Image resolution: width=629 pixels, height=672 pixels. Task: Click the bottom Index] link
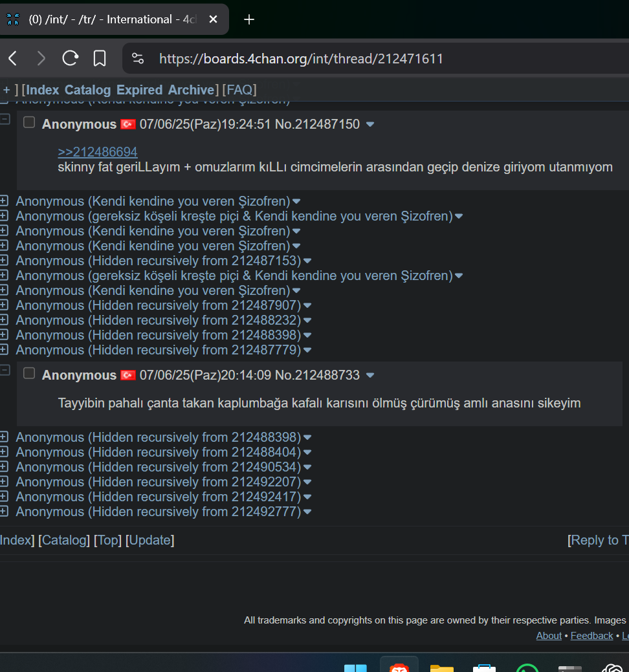click(x=16, y=541)
